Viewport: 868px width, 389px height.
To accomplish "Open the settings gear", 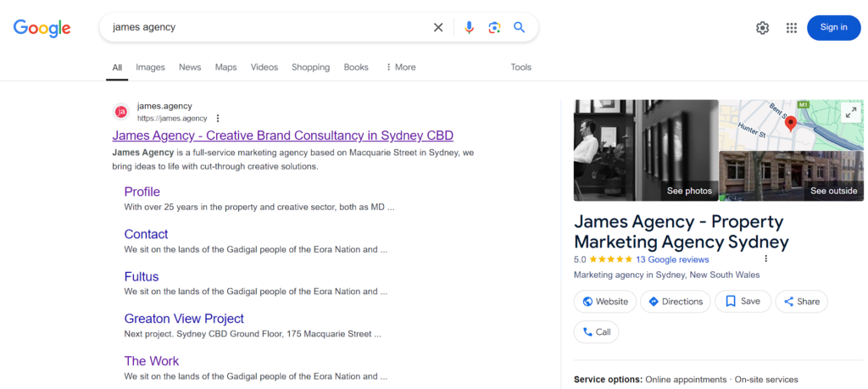I will coord(762,27).
